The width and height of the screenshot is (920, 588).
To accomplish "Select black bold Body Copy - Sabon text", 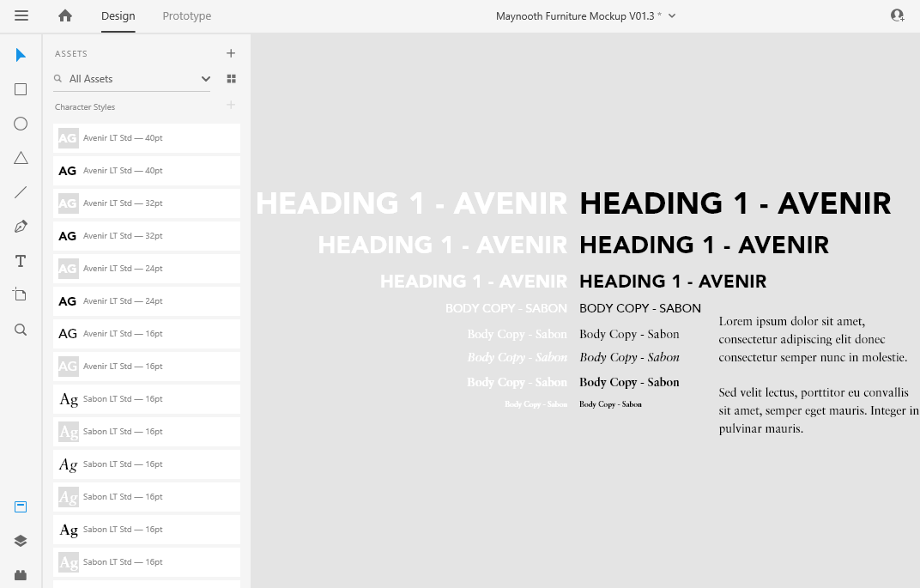I will pos(629,382).
